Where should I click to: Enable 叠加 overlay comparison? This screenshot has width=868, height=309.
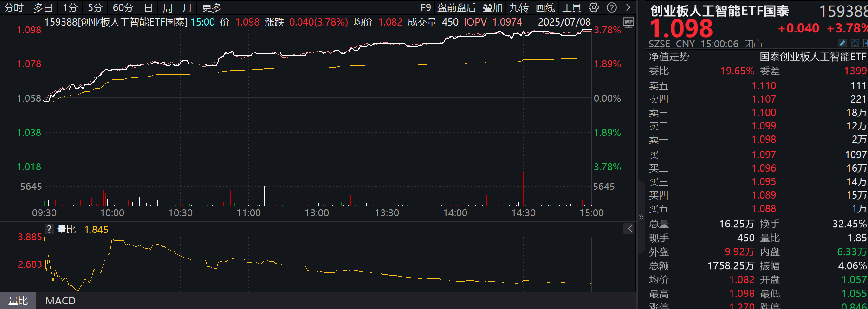(492, 8)
